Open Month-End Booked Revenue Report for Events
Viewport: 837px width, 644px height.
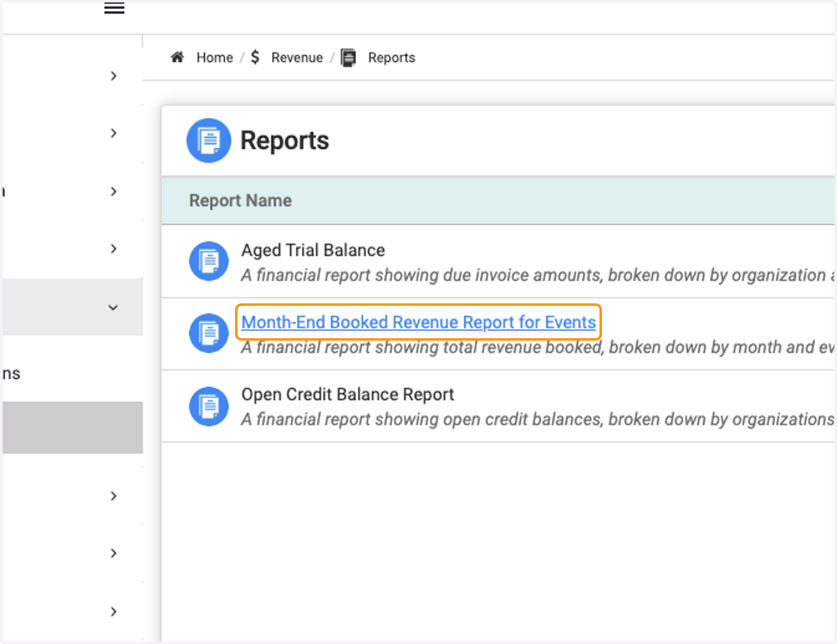click(x=418, y=322)
